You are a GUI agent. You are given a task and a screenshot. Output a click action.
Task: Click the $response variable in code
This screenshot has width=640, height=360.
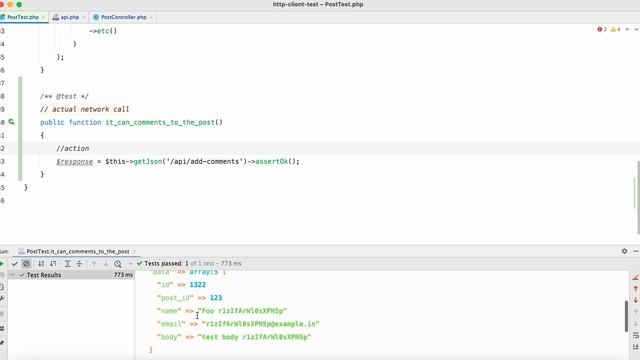(x=75, y=162)
